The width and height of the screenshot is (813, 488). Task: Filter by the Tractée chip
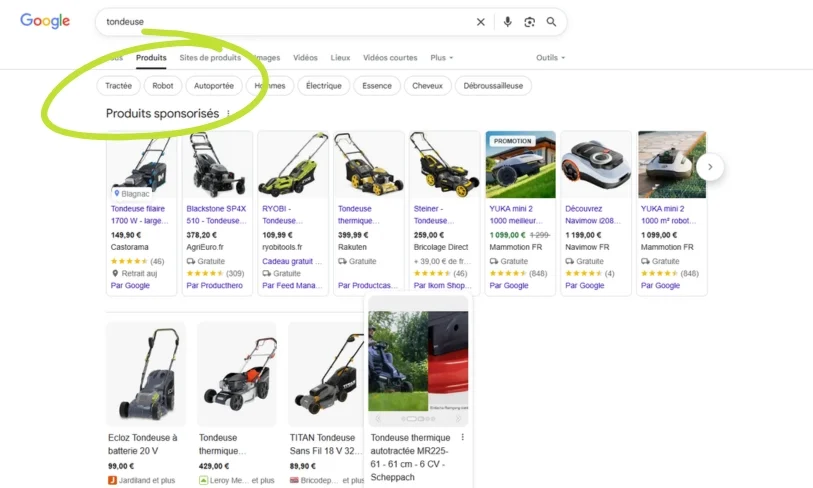118,86
